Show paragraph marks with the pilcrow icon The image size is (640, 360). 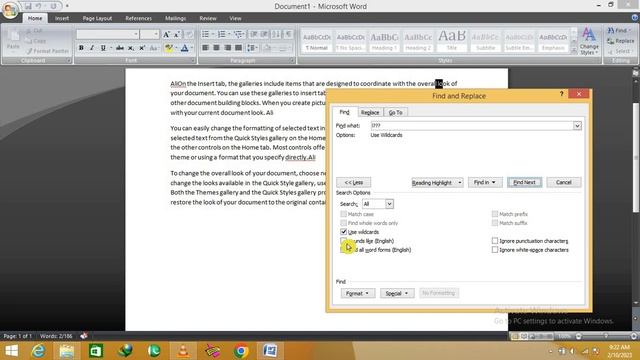pos(288,34)
